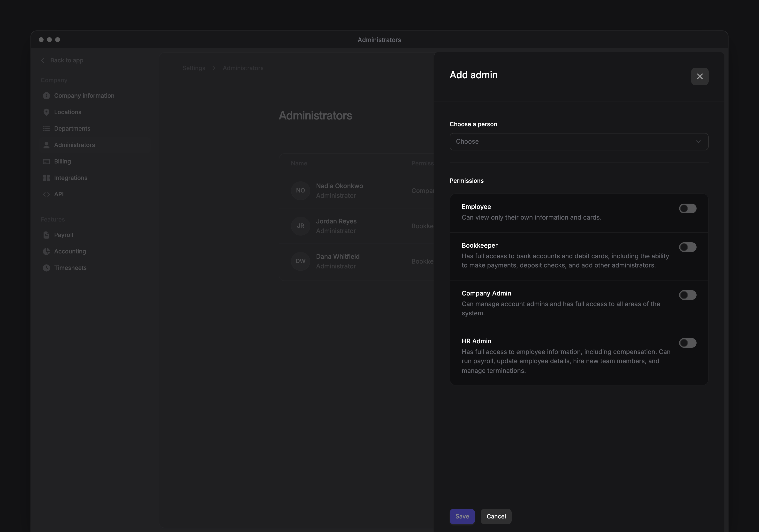This screenshot has height=532, width=759.
Task: Click the Payroll document icon
Action: (46, 235)
